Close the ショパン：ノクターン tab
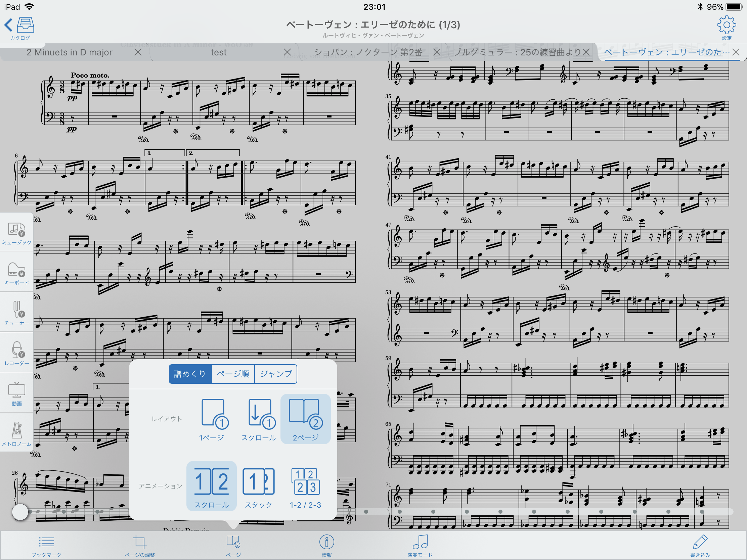 437,52
